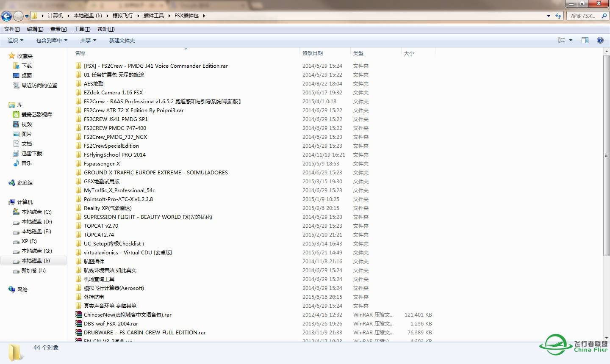This screenshot has width=610, height=364.
Task: Click the WinRAR icon of DRUBWARE_-_FS_CABIN_CREW_FULL_EDITION.rar
Action: click(x=78, y=332)
